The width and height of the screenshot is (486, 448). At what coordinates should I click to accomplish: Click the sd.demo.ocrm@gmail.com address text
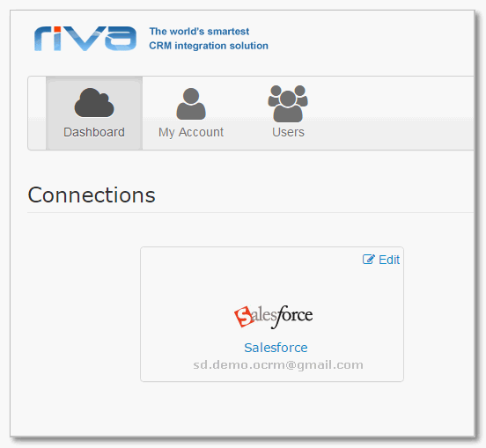coord(278,365)
